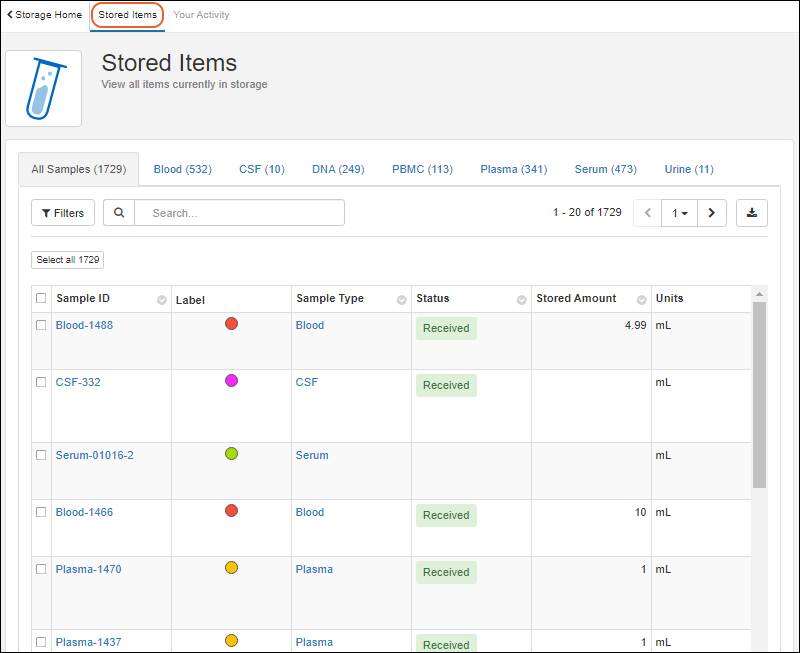Open Sample ID column sort menu
800x653 pixels.
(162, 300)
